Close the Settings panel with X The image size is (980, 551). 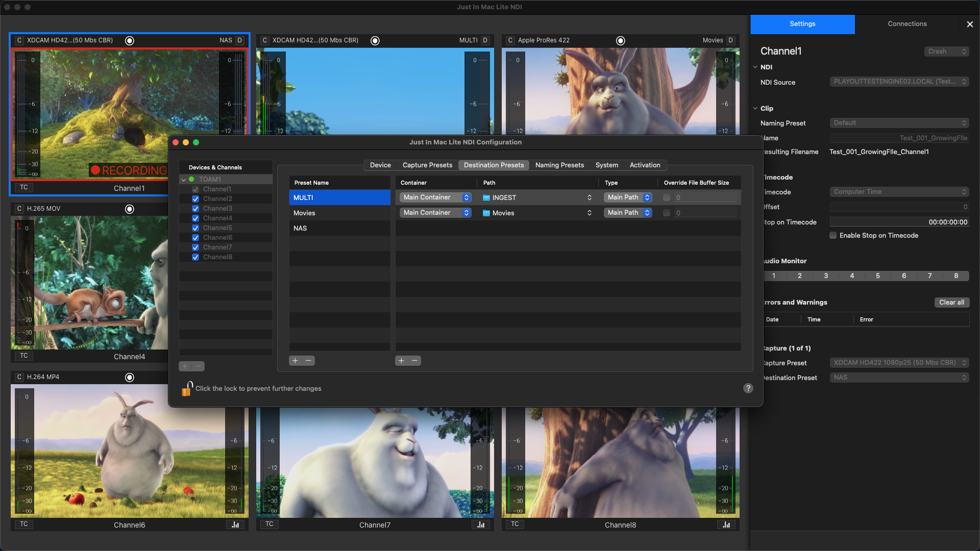point(970,24)
